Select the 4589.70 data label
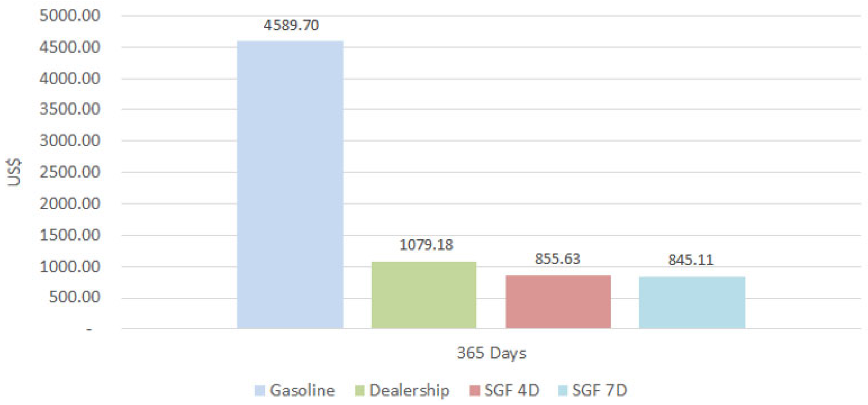 coord(291,26)
